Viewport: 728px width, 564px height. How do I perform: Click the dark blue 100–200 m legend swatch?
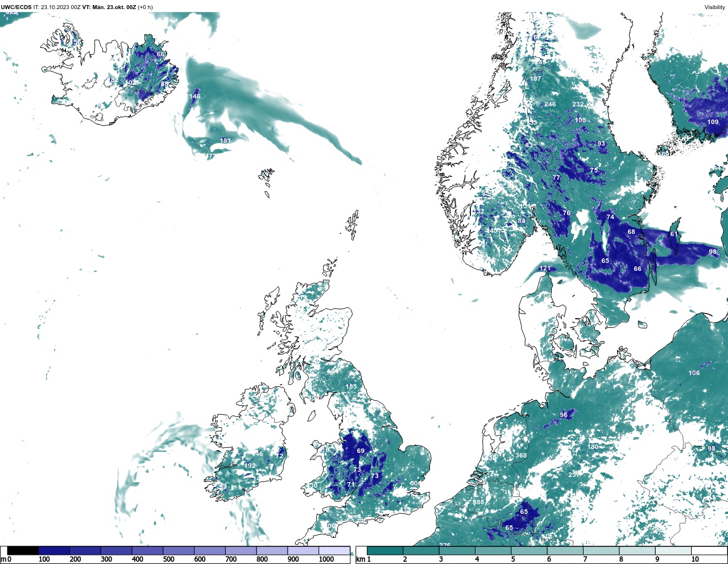click(54, 551)
